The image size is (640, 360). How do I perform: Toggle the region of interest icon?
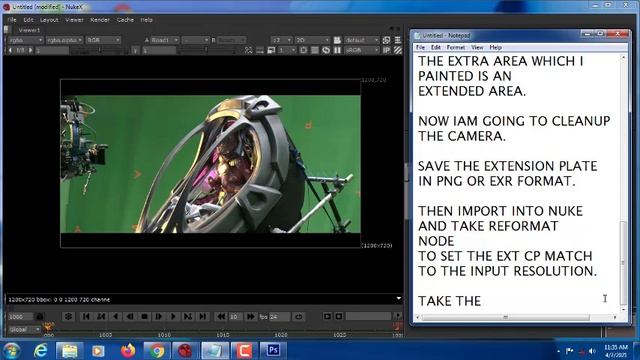click(x=248, y=50)
